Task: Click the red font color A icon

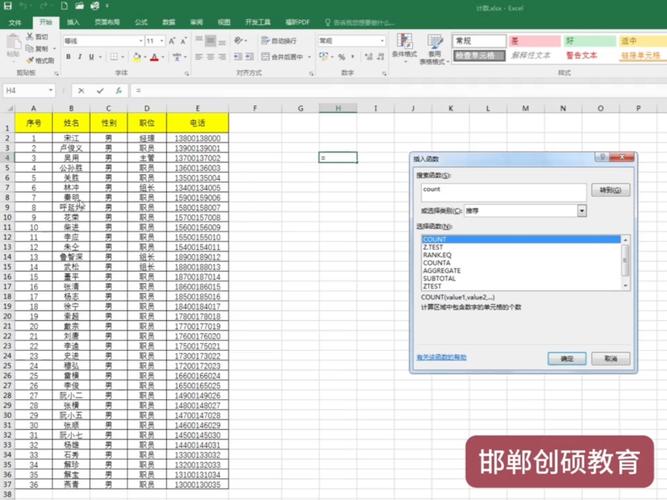Action: (x=154, y=57)
